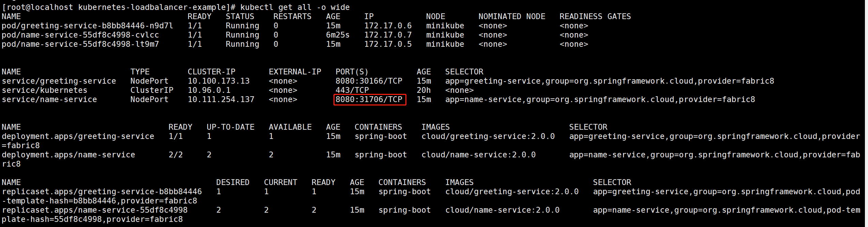Click wrapped text 'plate-hash=55df8c4998,provider=fabric8'

click(x=92, y=219)
